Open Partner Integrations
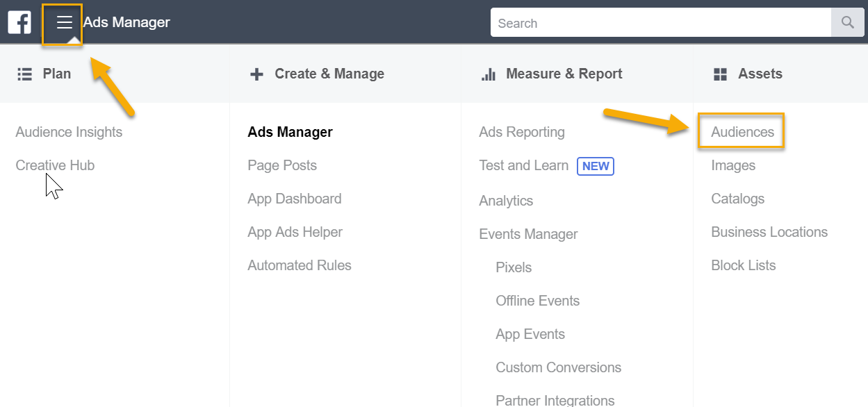 tap(555, 400)
